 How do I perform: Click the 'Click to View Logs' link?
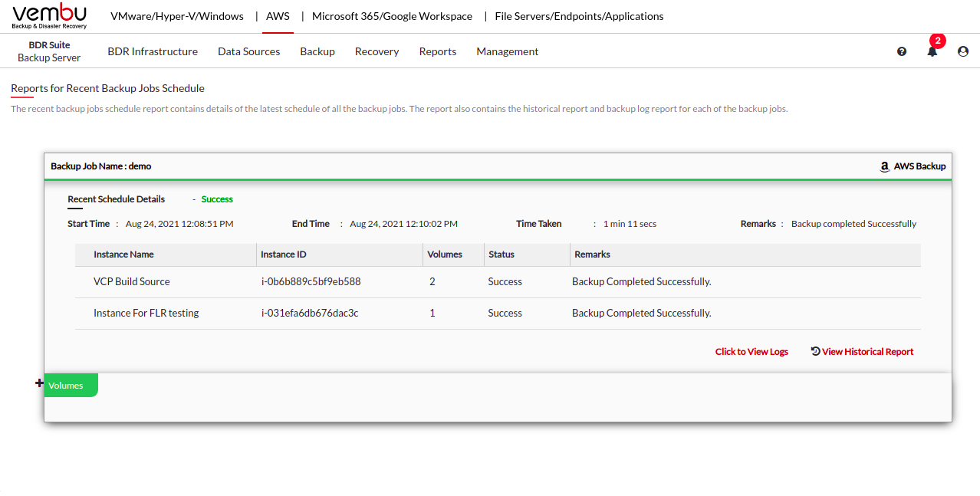click(x=751, y=352)
